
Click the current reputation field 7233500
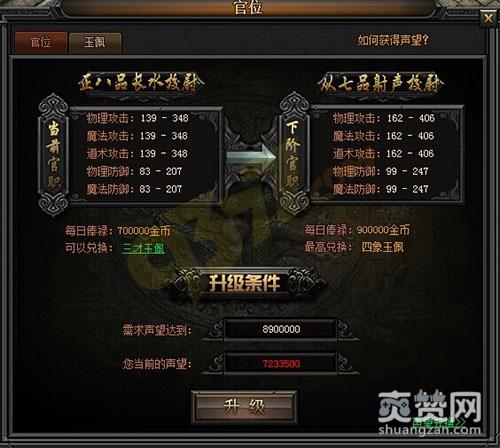coord(281,363)
